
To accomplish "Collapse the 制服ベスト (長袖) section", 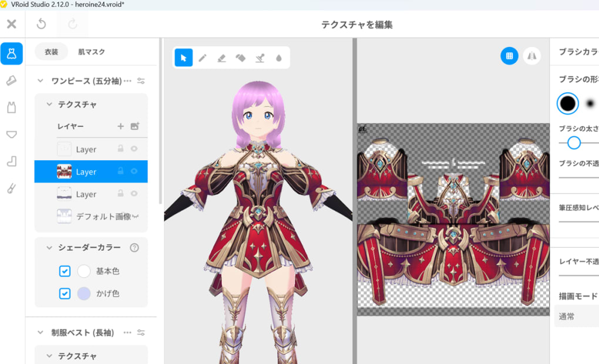I will [40, 333].
